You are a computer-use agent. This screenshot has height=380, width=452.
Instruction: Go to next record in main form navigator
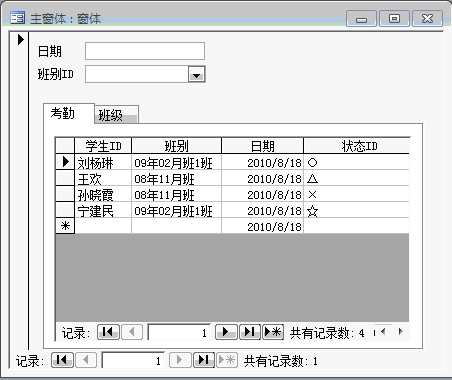[x=180, y=360]
